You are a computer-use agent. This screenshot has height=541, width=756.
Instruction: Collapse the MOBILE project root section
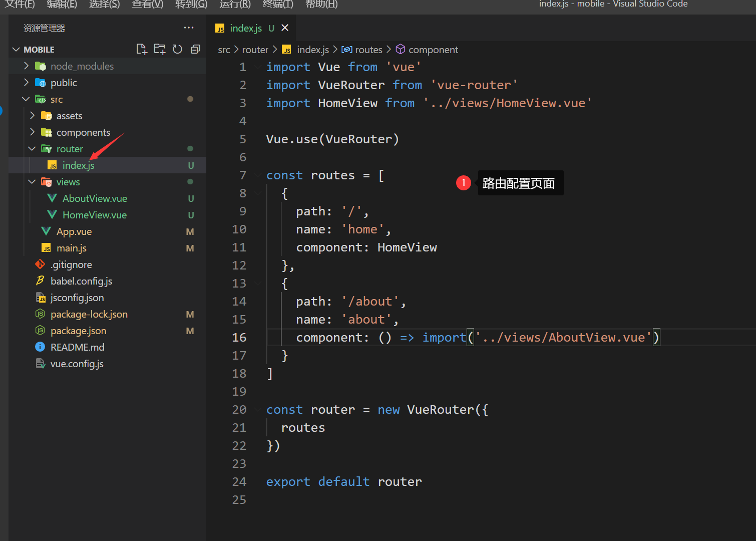[x=17, y=50]
